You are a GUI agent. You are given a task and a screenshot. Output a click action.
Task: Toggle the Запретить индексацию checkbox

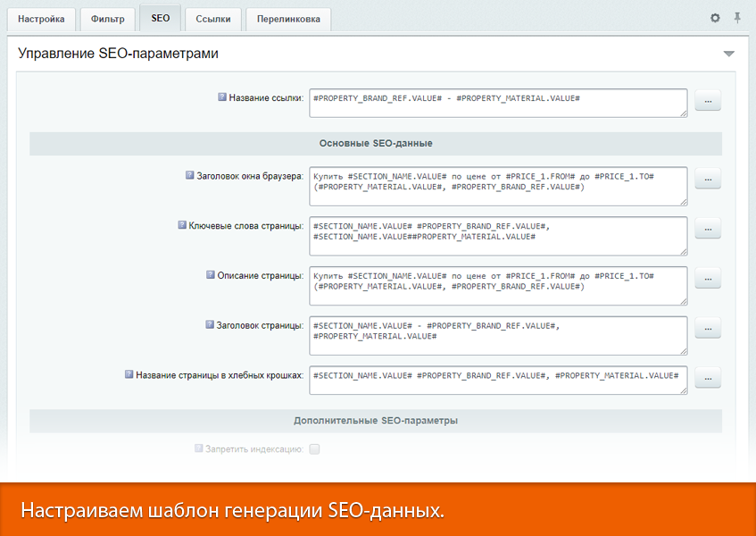[313, 448]
